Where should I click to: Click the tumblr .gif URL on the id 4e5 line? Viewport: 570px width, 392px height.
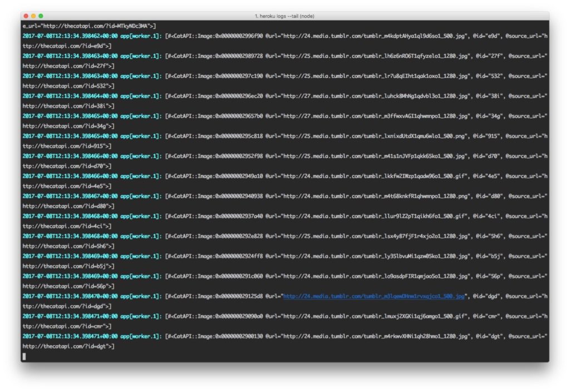[374, 176]
